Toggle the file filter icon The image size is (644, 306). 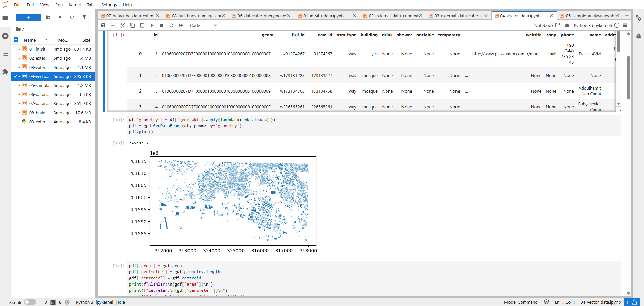(x=84, y=17)
